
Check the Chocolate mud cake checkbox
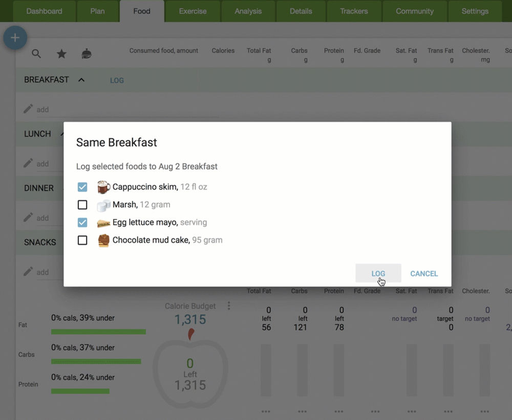(x=82, y=240)
